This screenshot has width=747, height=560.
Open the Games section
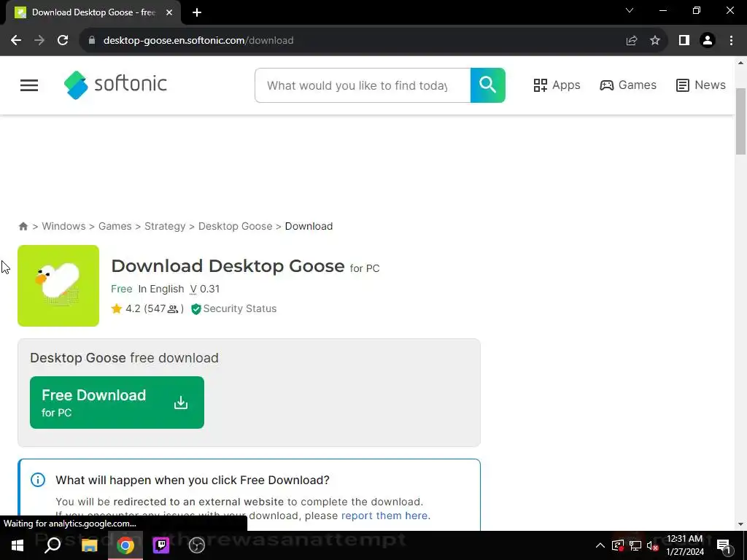pyautogui.click(x=628, y=85)
